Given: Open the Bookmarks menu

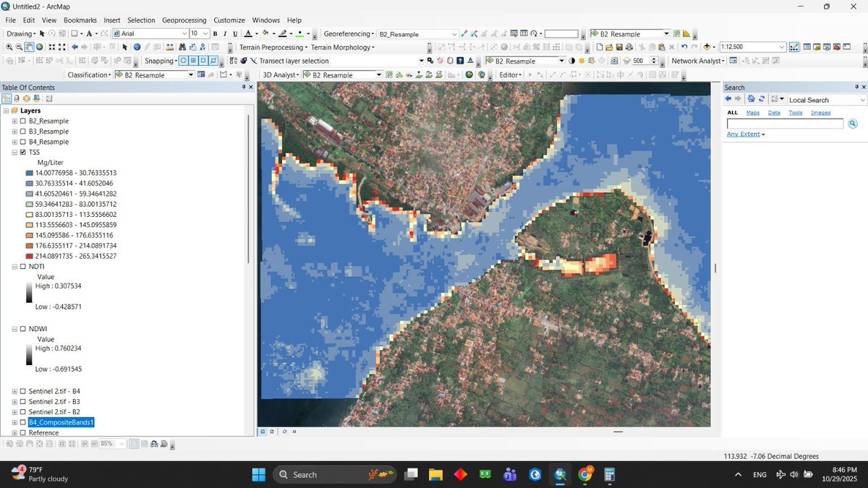Looking at the screenshot, I should (82, 20).
